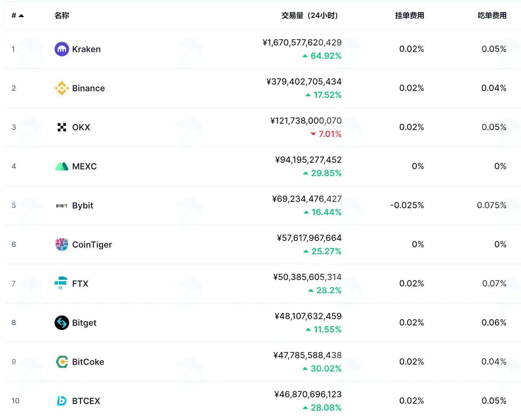Click the BTCEX blue logo icon
Screen dimensions: 521x420
62,401
